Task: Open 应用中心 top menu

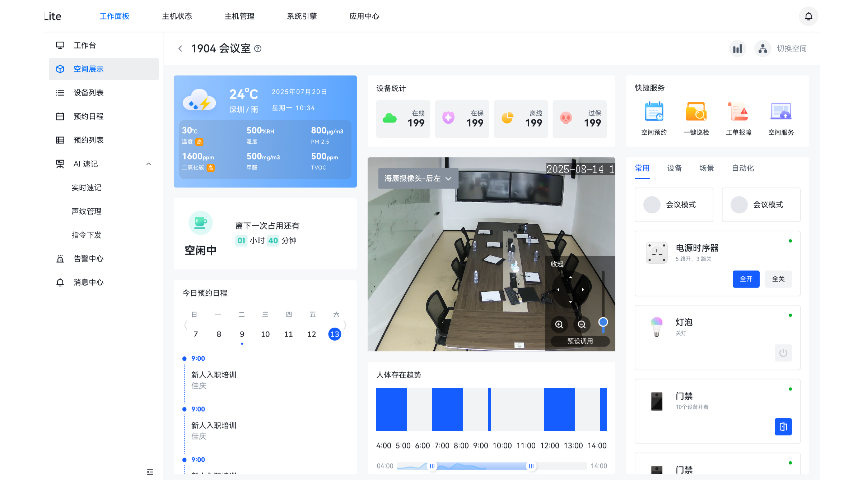Action: (364, 16)
